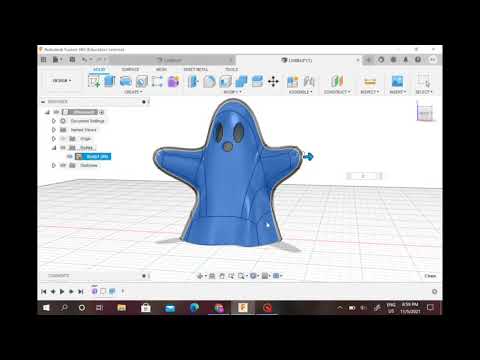Open the Insert dropdown menu
Image resolution: width=480 pixels, height=360 pixels.
tap(398, 92)
